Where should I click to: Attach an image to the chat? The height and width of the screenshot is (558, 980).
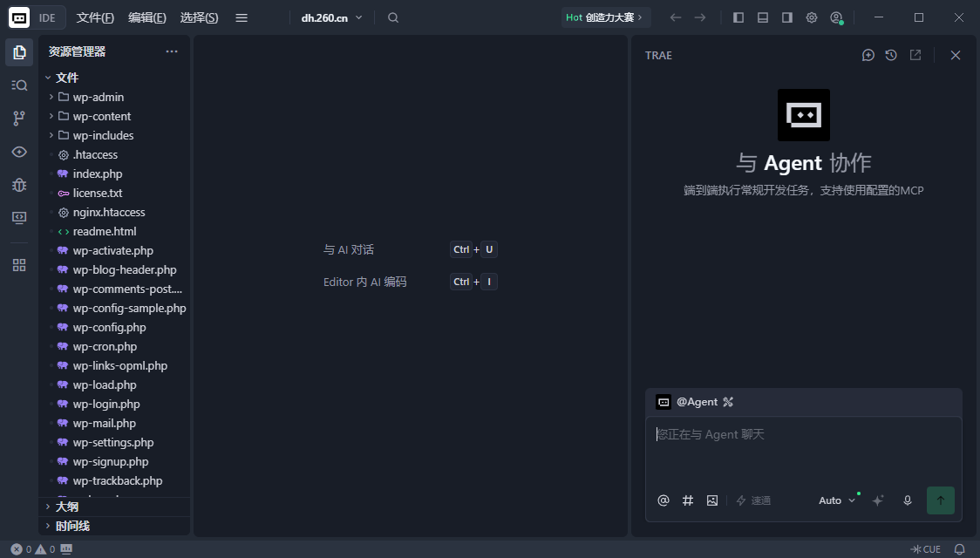711,500
